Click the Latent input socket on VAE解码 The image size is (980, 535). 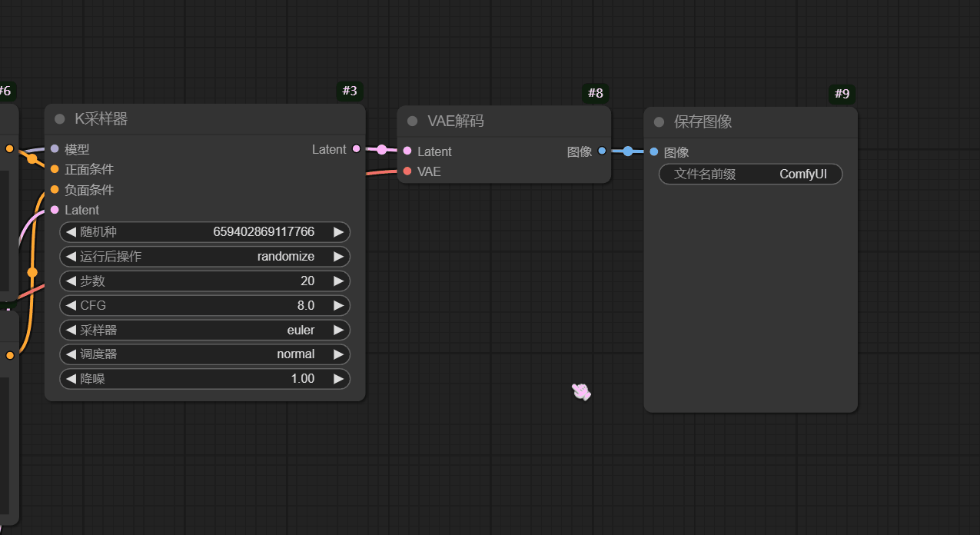(x=407, y=151)
